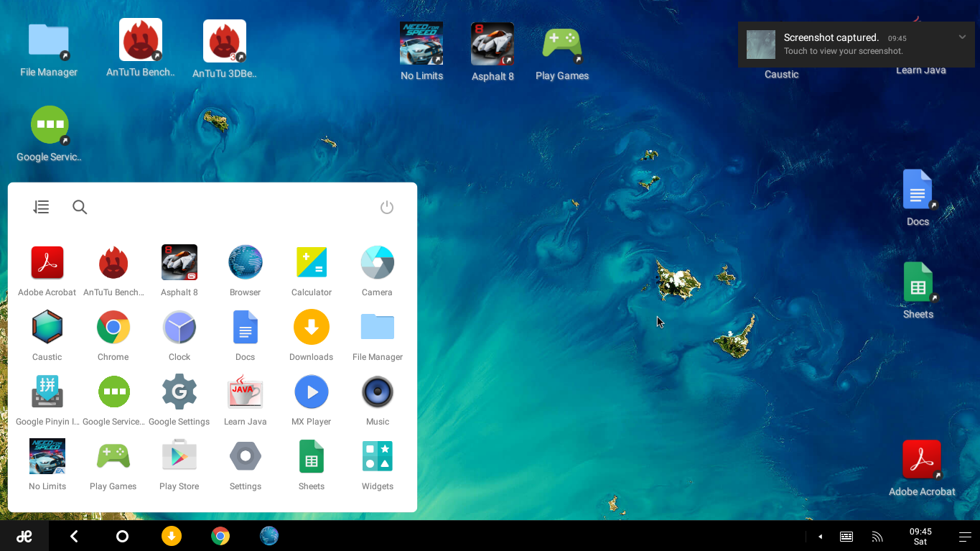Launch Learn Java from the app launcher menu
The image size is (980, 551).
pos(246,392)
